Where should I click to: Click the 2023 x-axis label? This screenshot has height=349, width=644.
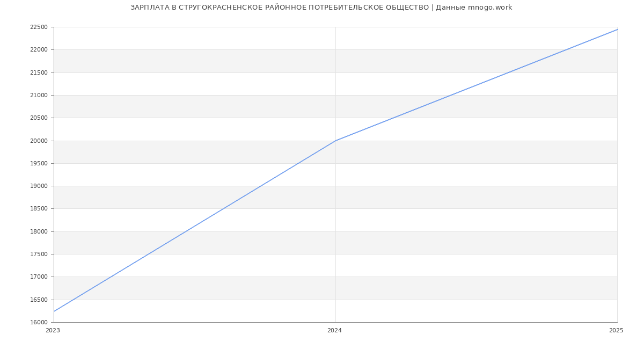pos(53,331)
